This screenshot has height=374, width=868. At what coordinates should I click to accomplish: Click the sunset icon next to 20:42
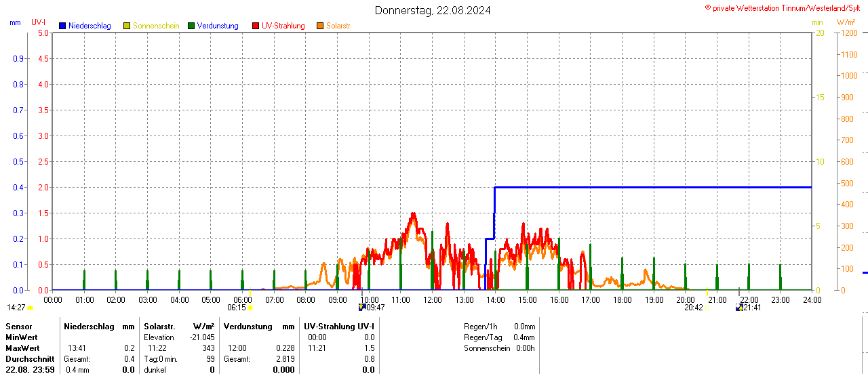click(x=707, y=308)
